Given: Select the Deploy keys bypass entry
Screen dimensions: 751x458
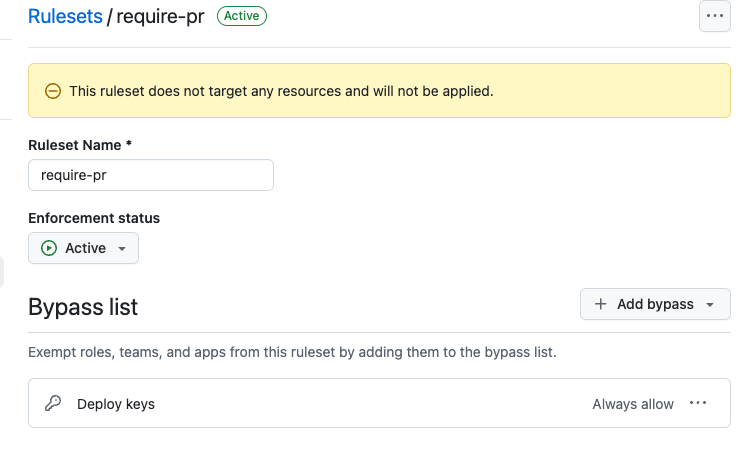Looking at the screenshot, I should point(116,404).
